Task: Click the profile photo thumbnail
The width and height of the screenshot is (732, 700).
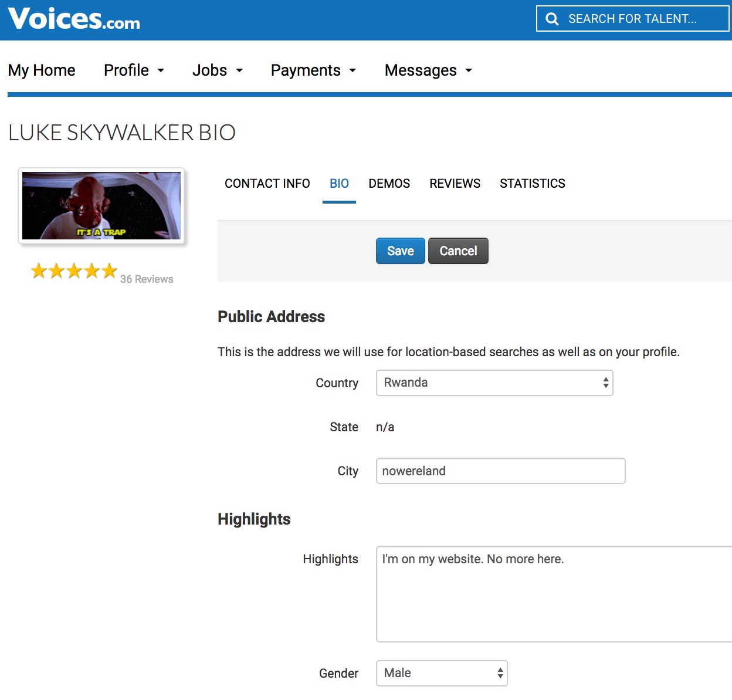Action: click(101, 206)
